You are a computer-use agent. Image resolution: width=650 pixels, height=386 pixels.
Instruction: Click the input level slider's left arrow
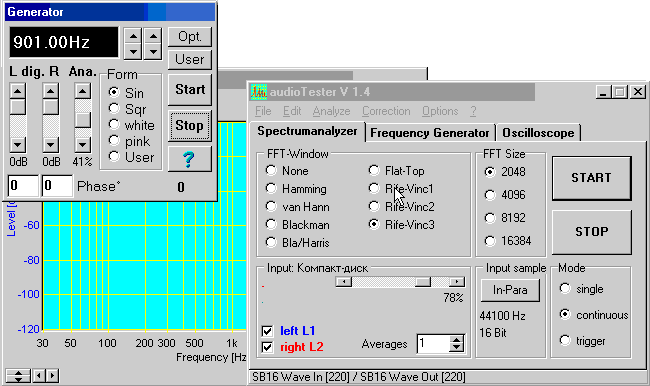pyautogui.click(x=343, y=282)
